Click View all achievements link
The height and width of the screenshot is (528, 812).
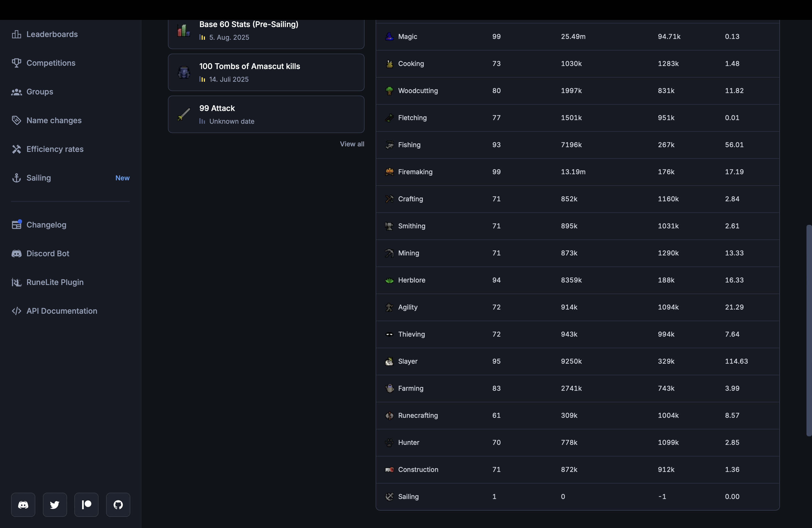point(352,144)
